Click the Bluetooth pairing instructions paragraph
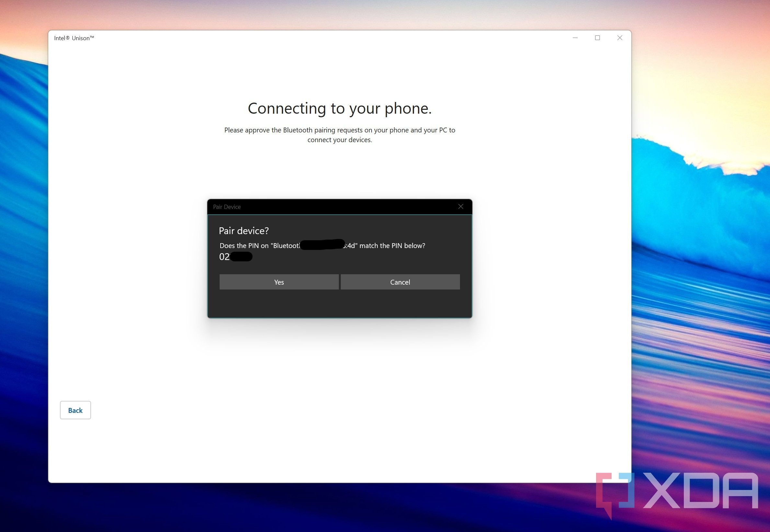Screen dimensions: 770x532 [340, 135]
